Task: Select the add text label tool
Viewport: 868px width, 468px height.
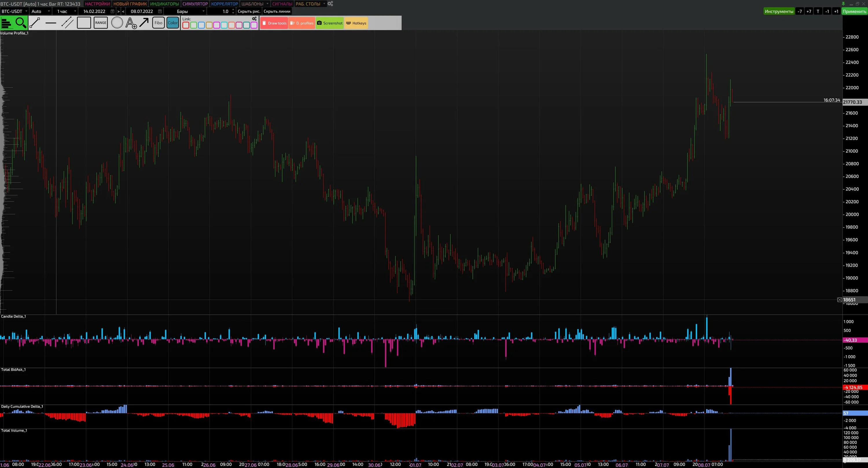Action: [131, 23]
